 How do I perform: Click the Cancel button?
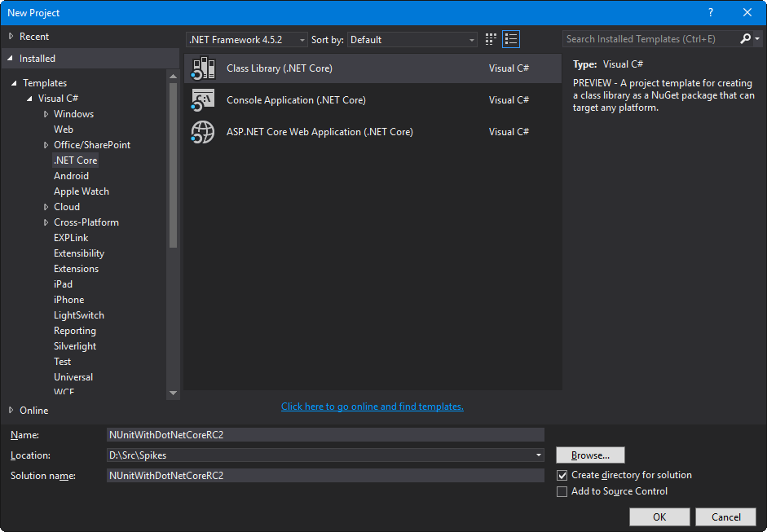(x=725, y=517)
